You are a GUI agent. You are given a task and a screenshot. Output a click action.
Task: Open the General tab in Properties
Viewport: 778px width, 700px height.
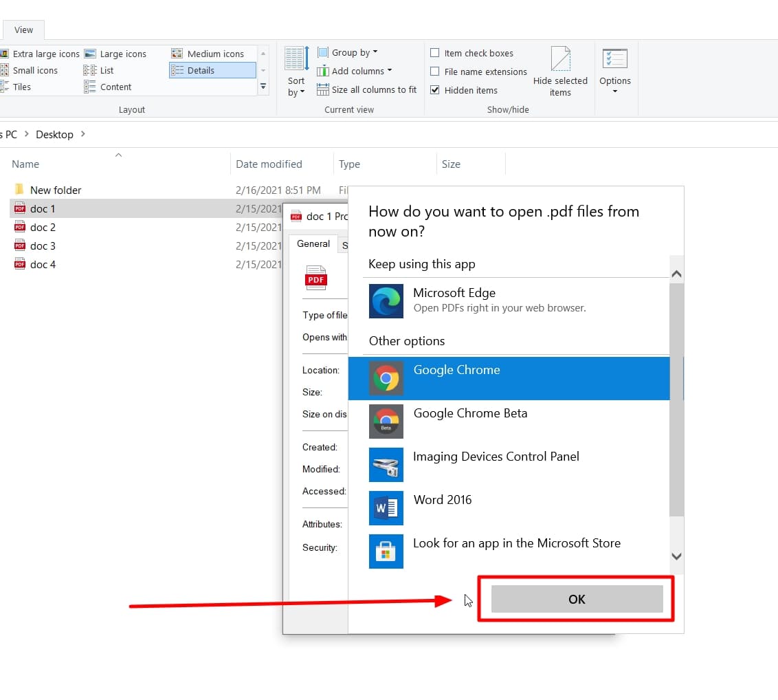point(314,243)
